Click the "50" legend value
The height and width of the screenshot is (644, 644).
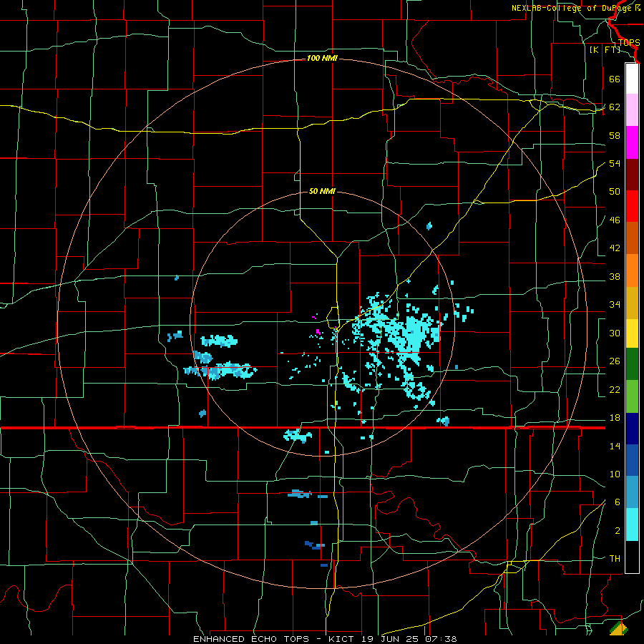point(615,192)
